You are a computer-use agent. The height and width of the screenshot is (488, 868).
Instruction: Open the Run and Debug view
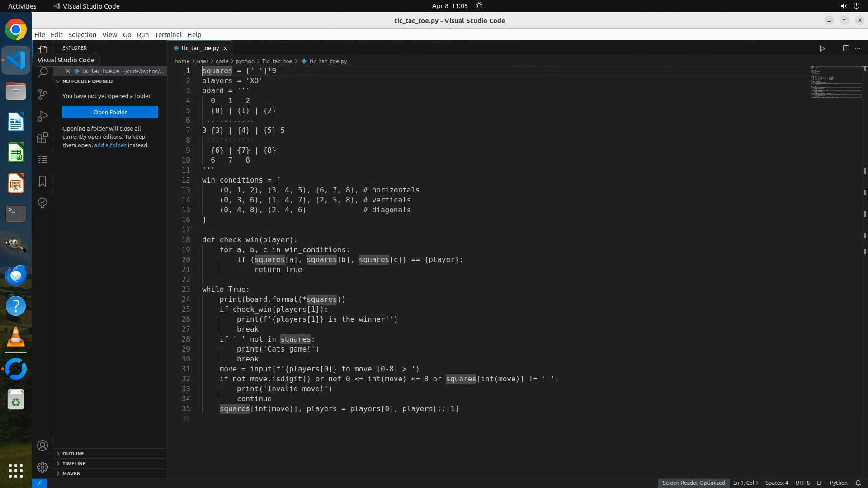[42, 116]
